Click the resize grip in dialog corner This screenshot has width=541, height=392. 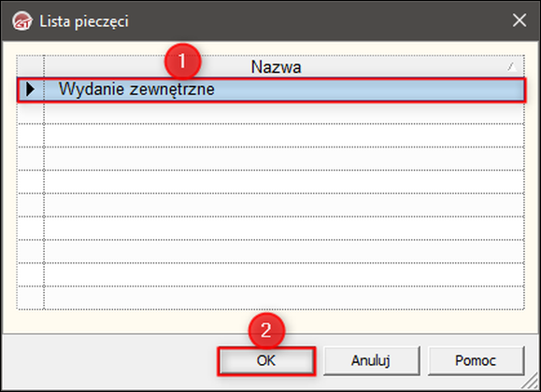[532, 383]
